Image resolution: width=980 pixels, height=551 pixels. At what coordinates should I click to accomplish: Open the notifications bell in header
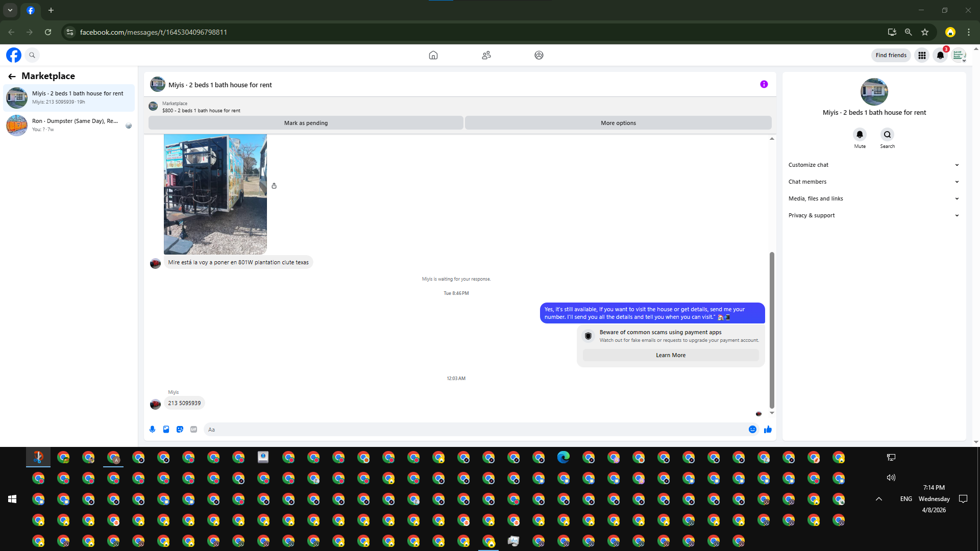pyautogui.click(x=940, y=55)
